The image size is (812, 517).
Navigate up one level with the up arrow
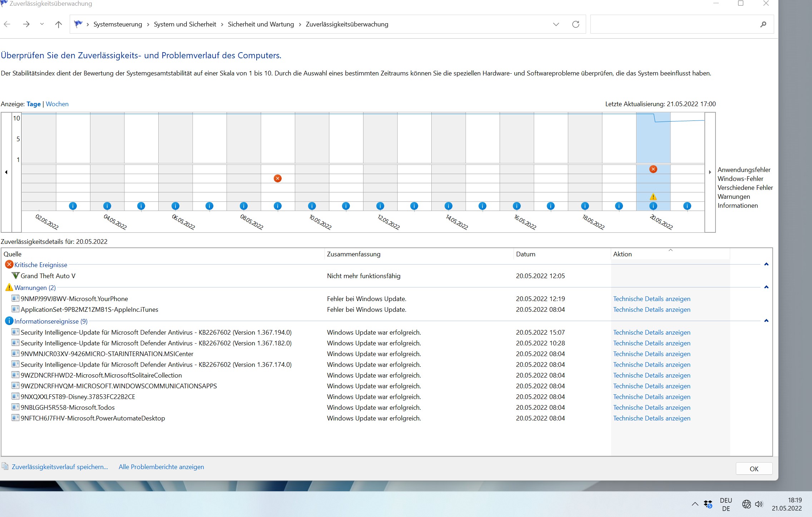[x=59, y=24]
